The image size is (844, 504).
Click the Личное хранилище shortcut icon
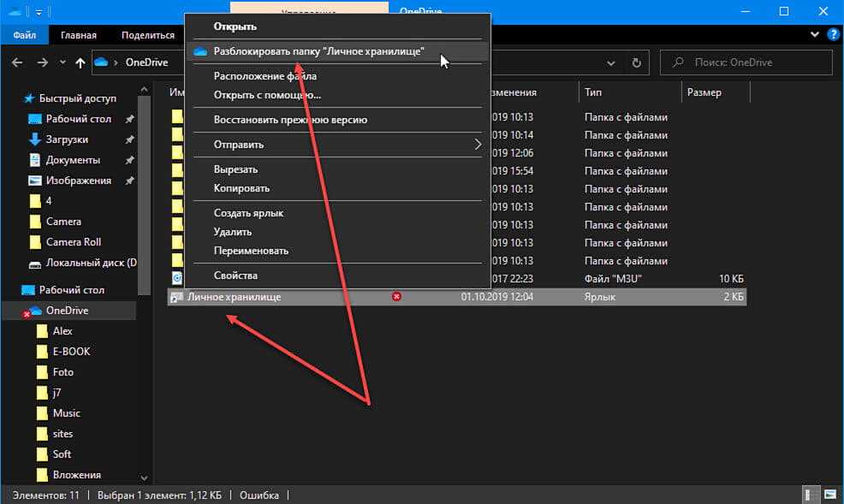tap(176, 297)
